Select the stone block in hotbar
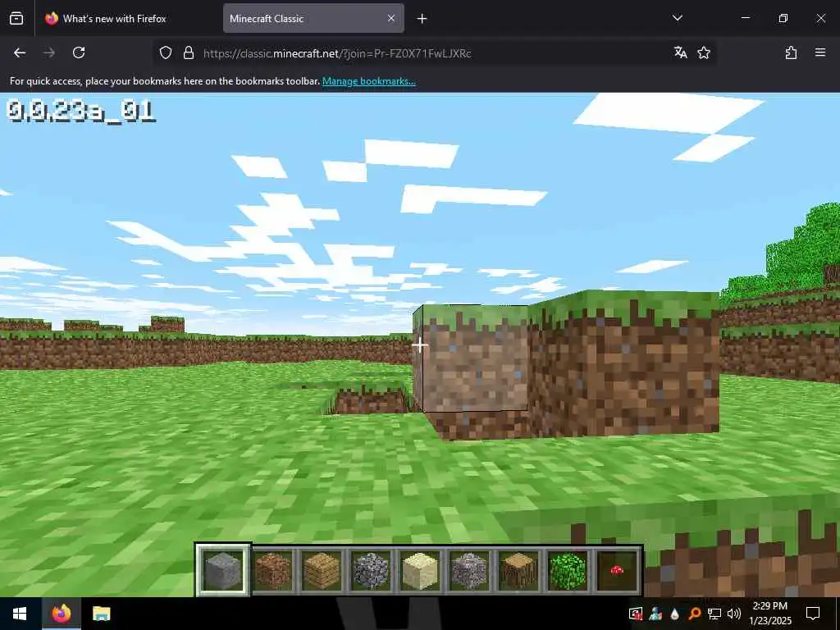The height and width of the screenshot is (630, 840). (223, 570)
